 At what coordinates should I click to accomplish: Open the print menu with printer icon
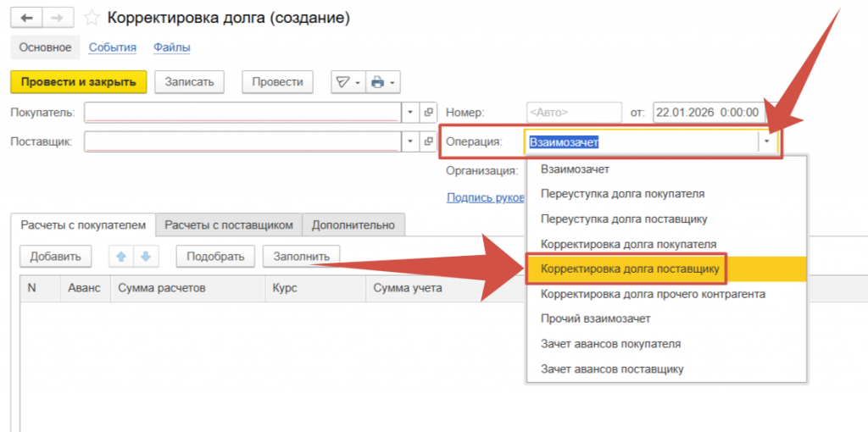pyautogui.click(x=383, y=82)
